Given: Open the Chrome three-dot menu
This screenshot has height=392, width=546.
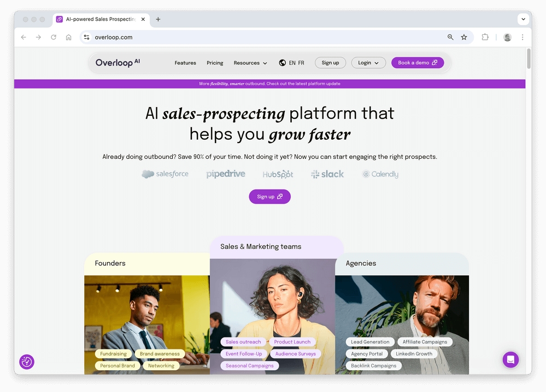Looking at the screenshot, I should coord(522,37).
